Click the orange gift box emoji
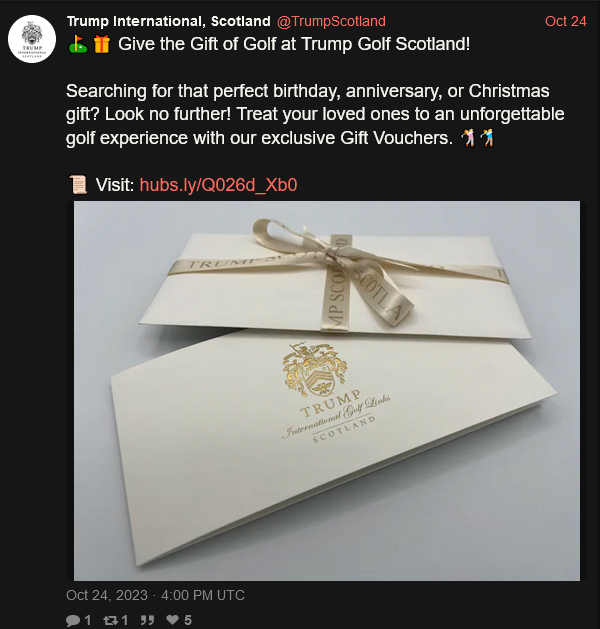Viewport: 600px width, 629px height. tap(102, 44)
